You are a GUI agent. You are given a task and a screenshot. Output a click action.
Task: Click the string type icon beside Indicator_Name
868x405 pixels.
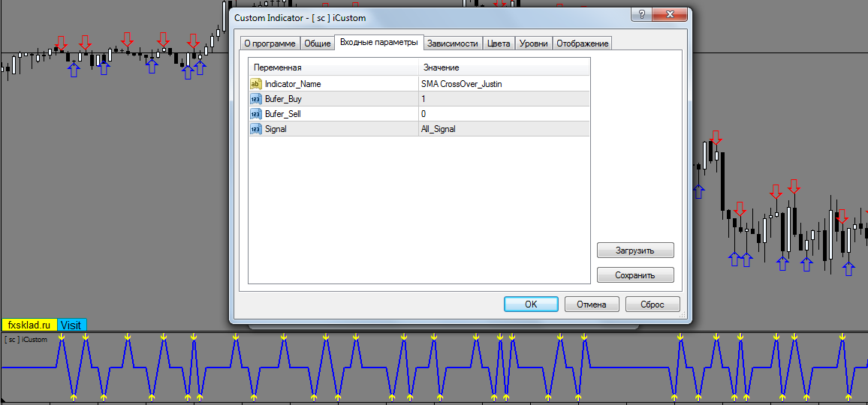pyautogui.click(x=256, y=84)
